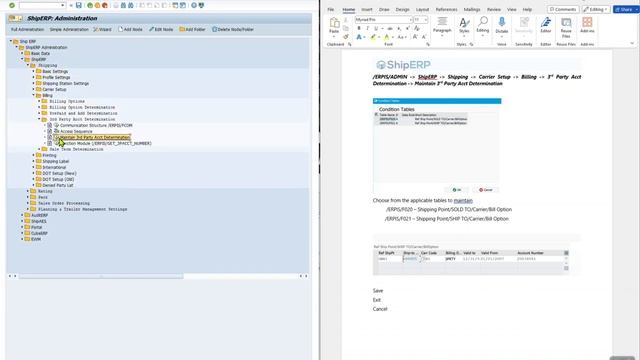Image resolution: width=640 pixels, height=360 pixels.
Task: Open the Layout tab in Word
Action: click(x=422, y=9)
